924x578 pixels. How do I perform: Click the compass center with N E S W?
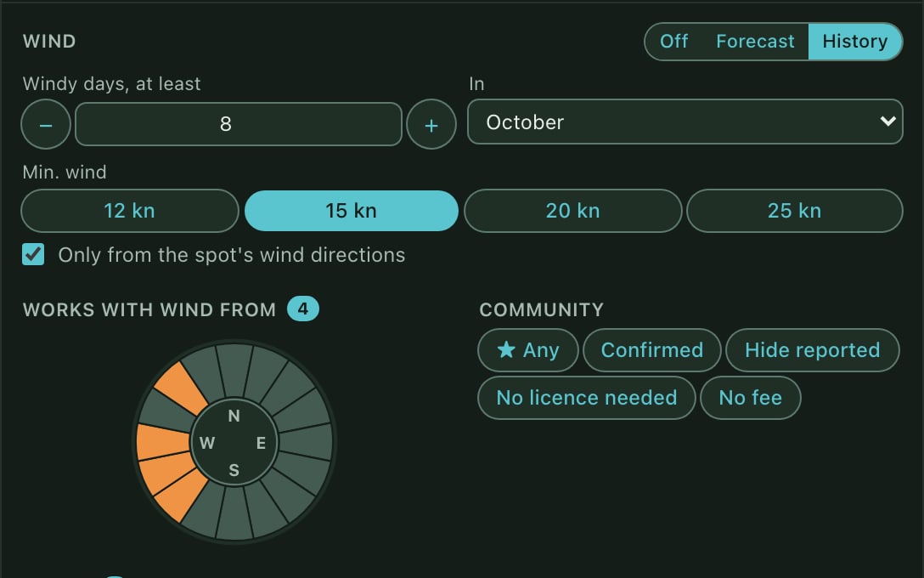click(234, 442)
